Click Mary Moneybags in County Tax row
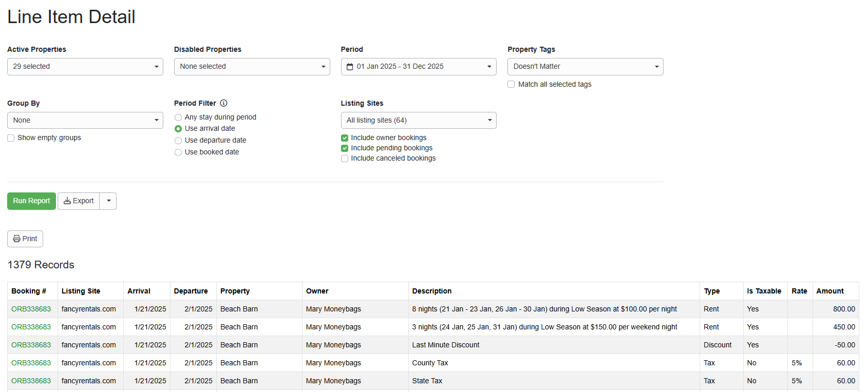Screen dimensions: 868x392 333,363
